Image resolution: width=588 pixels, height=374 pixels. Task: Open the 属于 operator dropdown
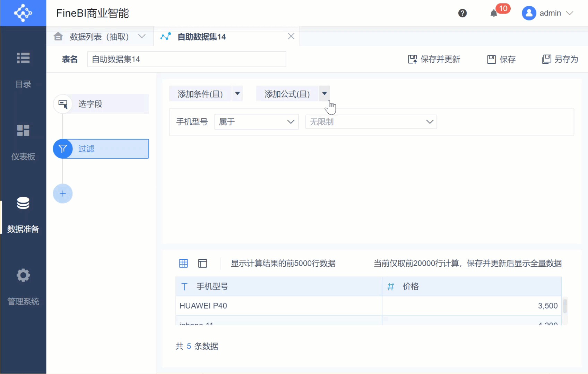pyautogui.click(x=257, y=122)
